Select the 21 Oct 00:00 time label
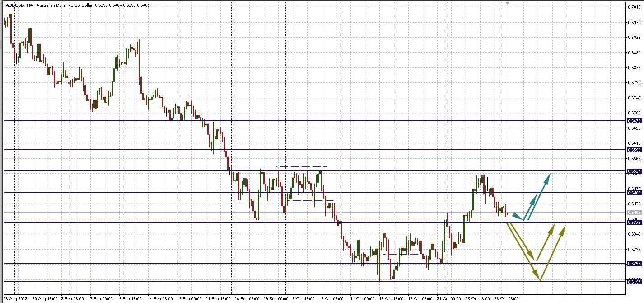This screenshot has height=303, width=644. point(450,299)
